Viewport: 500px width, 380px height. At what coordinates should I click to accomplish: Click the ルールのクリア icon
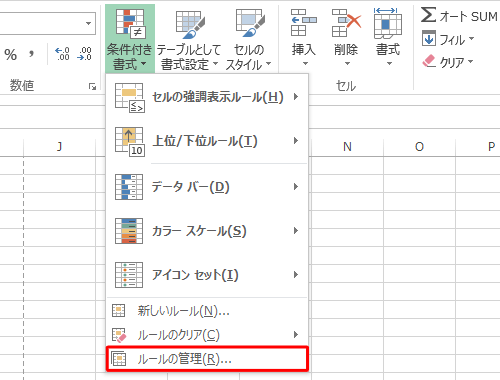(x=119, y=335)
